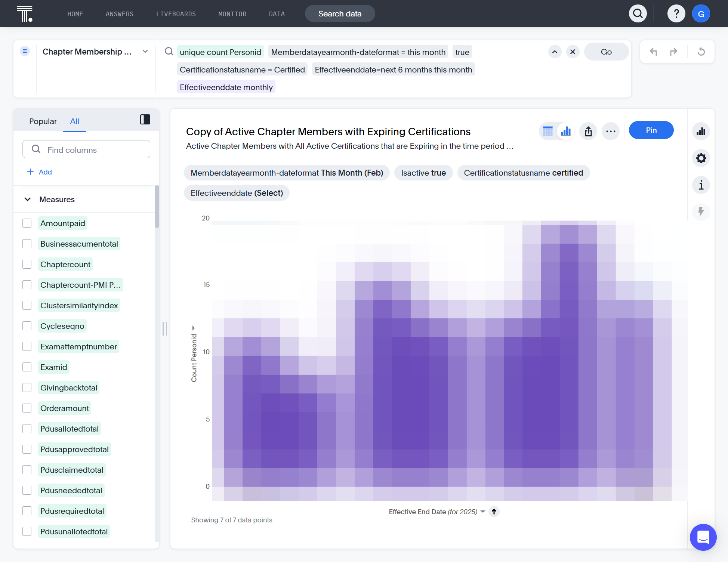Open SpotIQ lightning bolt icon
The image size is (728, 562).
[701, 212]
